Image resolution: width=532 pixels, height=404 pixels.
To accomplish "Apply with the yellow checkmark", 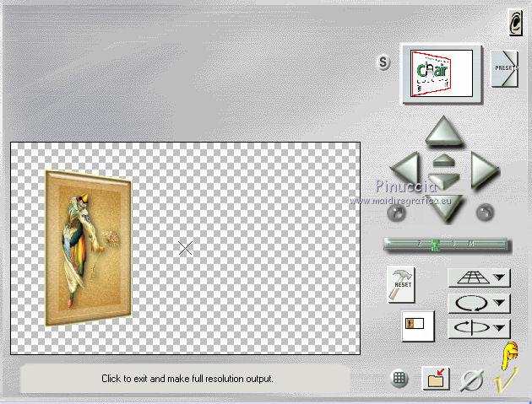I will coord(505,380).
